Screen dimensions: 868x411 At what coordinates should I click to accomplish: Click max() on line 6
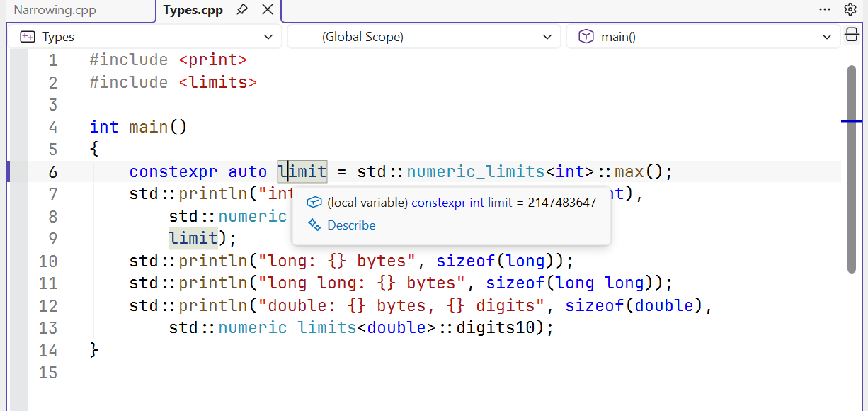pos(638,171)
